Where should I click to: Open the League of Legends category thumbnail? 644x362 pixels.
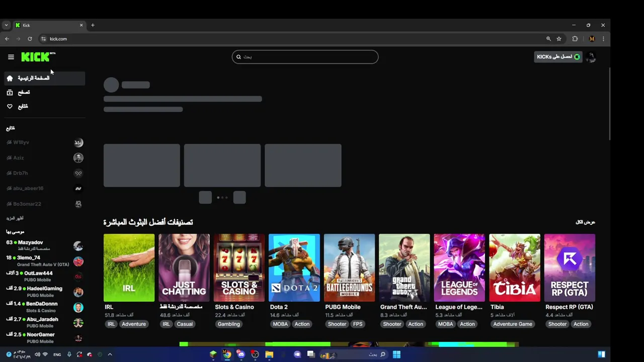pyautogui.click(x=459, y=267)
